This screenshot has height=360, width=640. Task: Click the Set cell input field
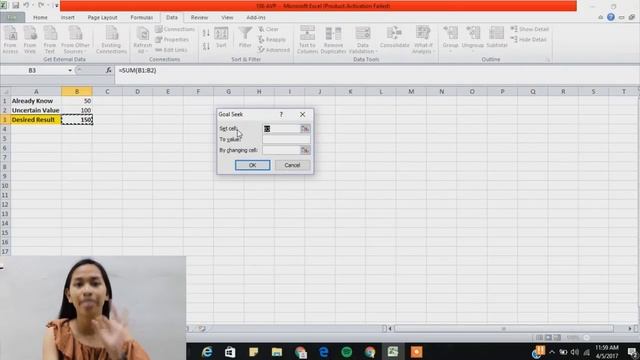pos(282,129)
